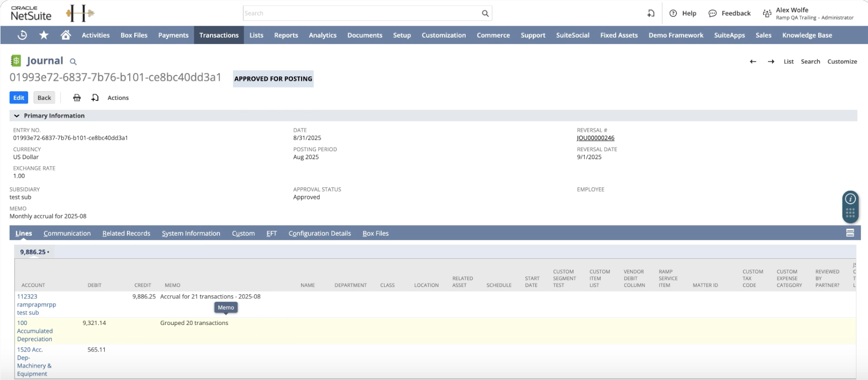Open account 100 Accumulated Depreciation
868x380 pixels.
(35, 331)
